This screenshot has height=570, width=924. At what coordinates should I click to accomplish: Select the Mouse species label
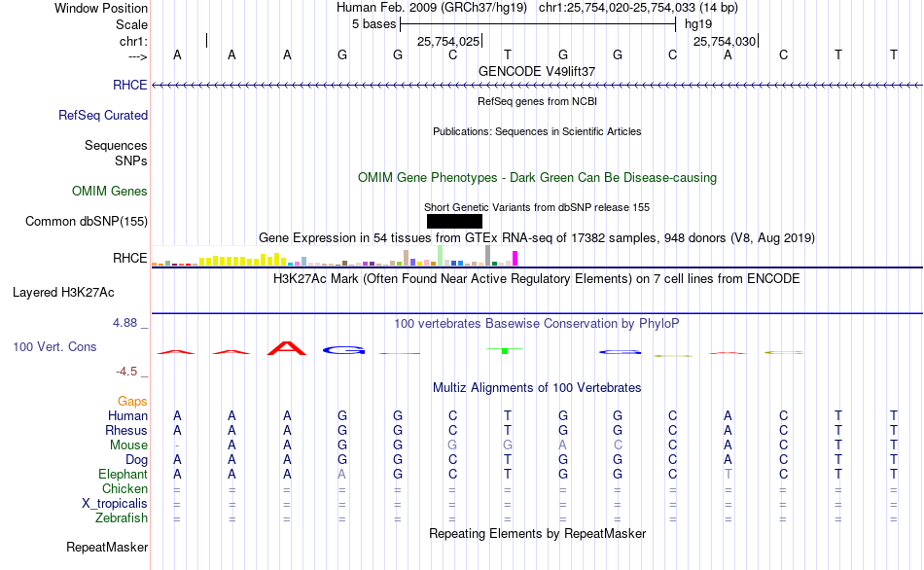(128, 445)
